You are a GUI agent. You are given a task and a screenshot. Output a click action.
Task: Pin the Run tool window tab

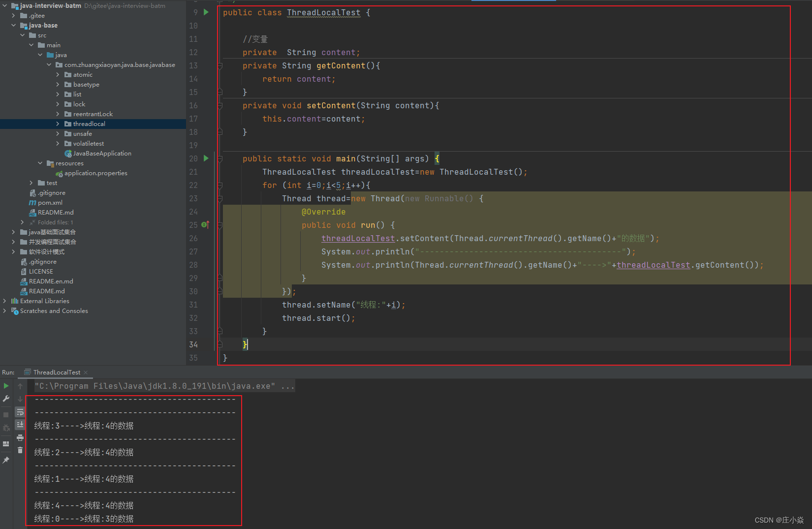pyautogui.click(x=6, y=459)
